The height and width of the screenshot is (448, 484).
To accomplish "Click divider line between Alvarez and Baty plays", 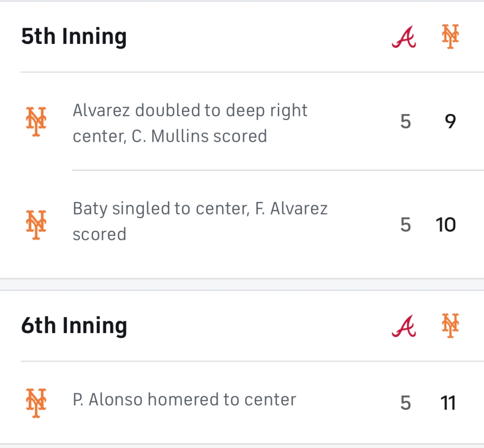I will (278, 170).
